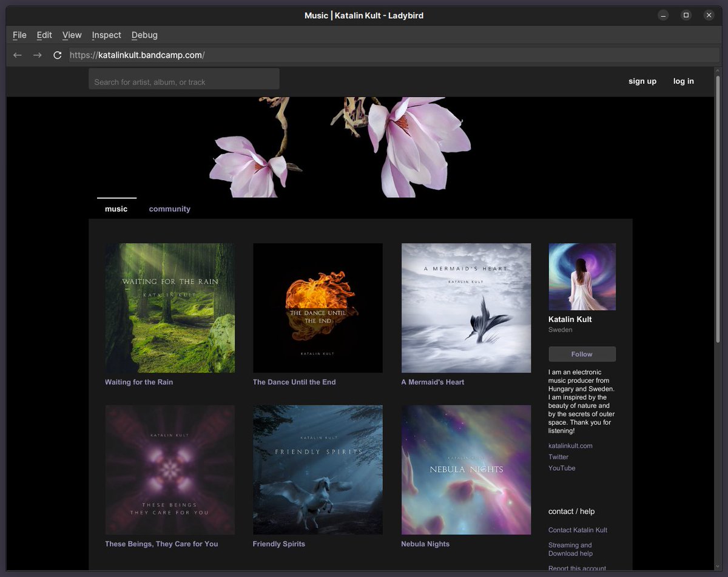Image resolution: width=728 pixels, height=577 pixels.
Task: Open the Edit menu
Action: pyautogui.click(x=44, y=35)
